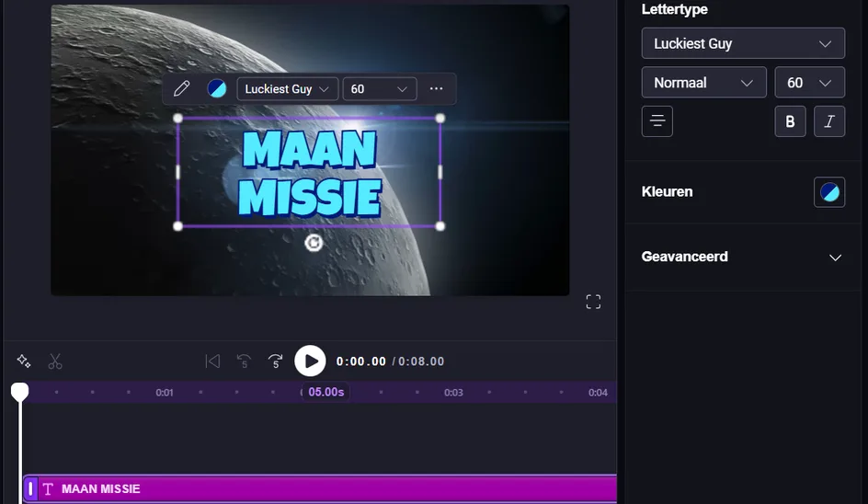Click the right-edge width handle of the text box
868x504 pixels.
[440, 172]
